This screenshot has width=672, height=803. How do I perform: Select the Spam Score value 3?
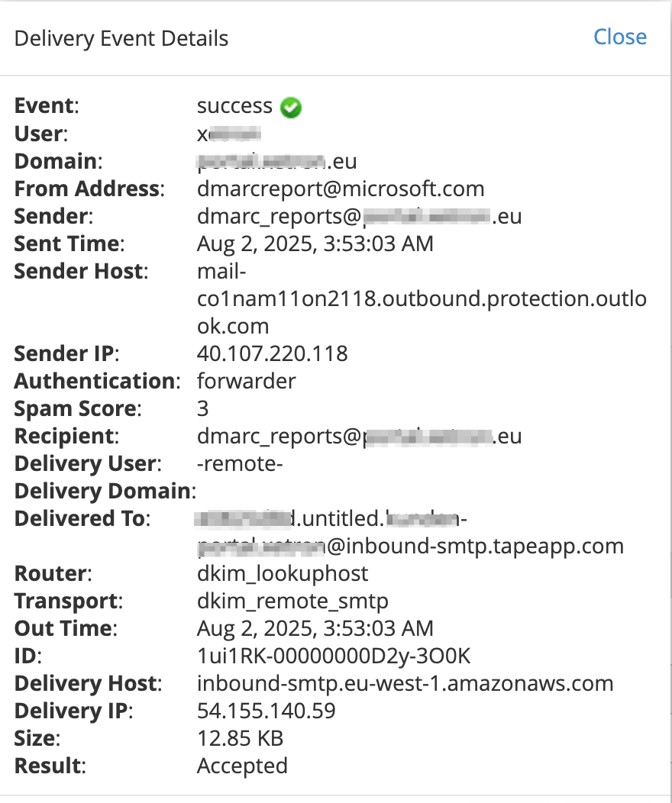coord(203,408)
